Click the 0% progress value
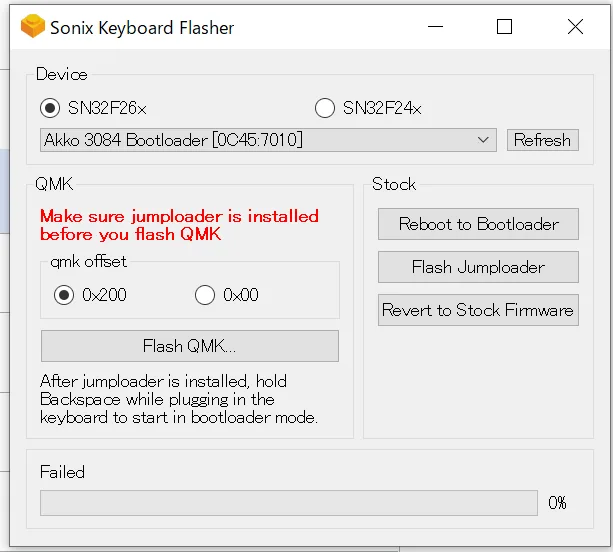 click(557, 503)
